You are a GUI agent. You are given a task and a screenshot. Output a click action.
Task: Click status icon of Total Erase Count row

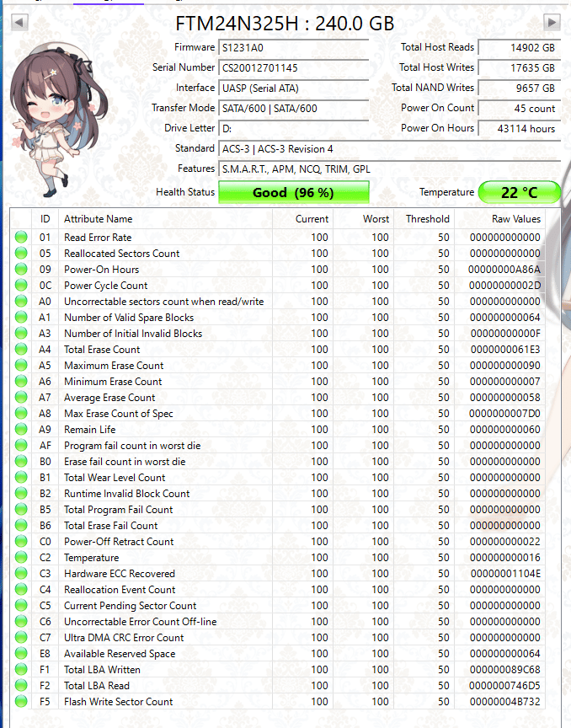[21, 349]
